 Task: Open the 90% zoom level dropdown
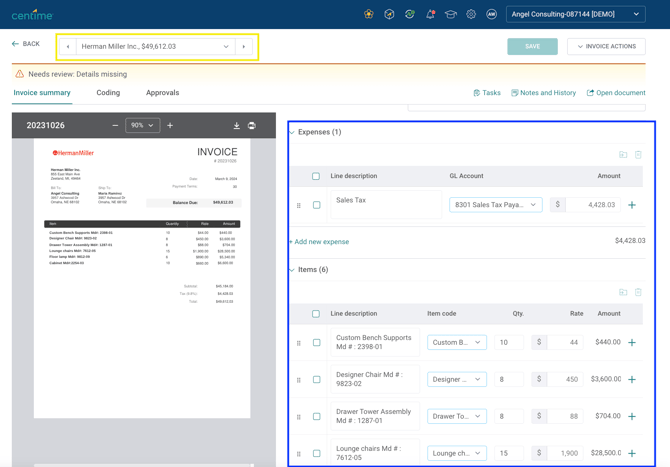pos(142,125)
